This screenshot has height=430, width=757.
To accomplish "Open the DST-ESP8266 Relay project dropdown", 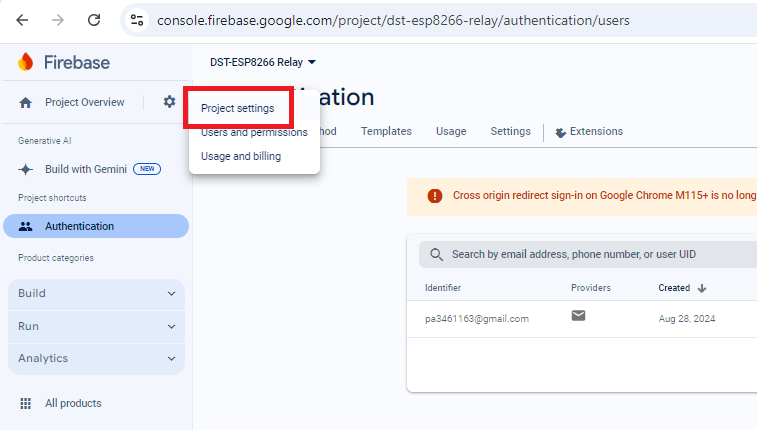I will [263, 62].
